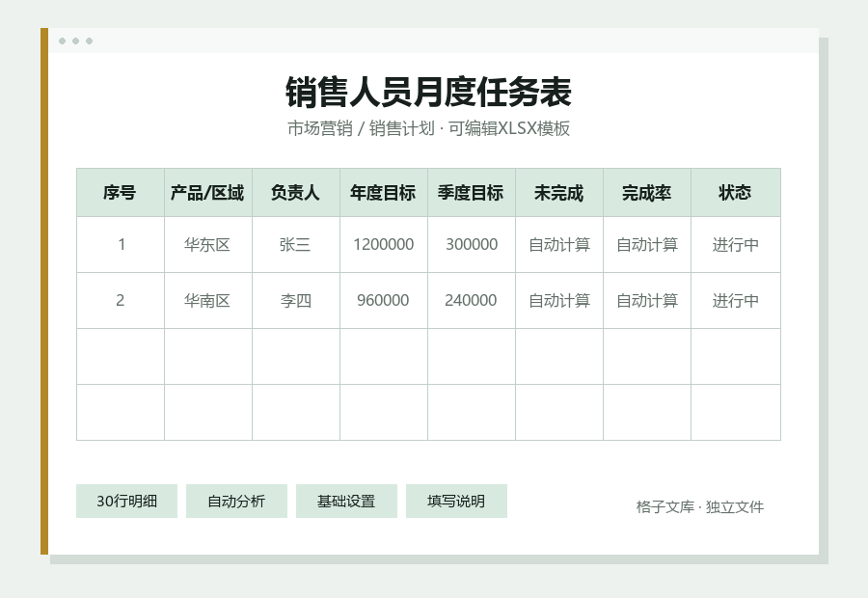The height and width of the screenshot is (598, 868).
Task: Click the 240000 quarterly target cell
Action: pyautogui.click(x=471, y=301)
